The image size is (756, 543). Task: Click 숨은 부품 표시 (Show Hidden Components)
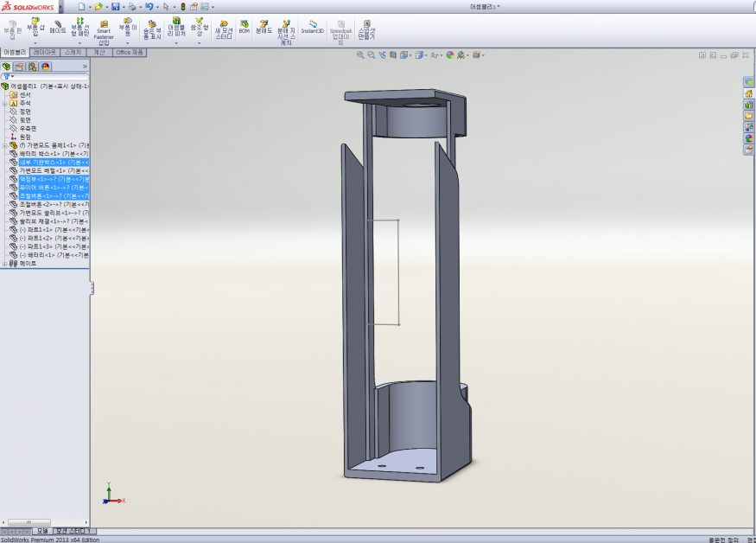(152, 30)
